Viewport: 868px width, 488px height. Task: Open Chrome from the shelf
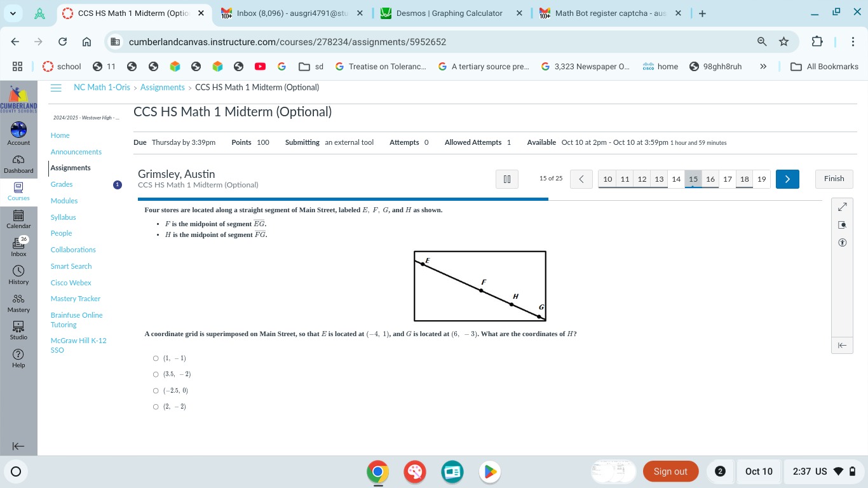377,471
